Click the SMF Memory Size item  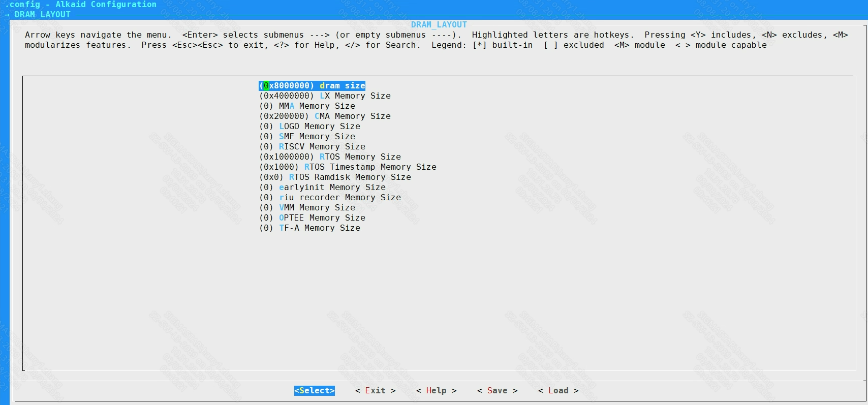pyautogui.click(x=307, y=137)
